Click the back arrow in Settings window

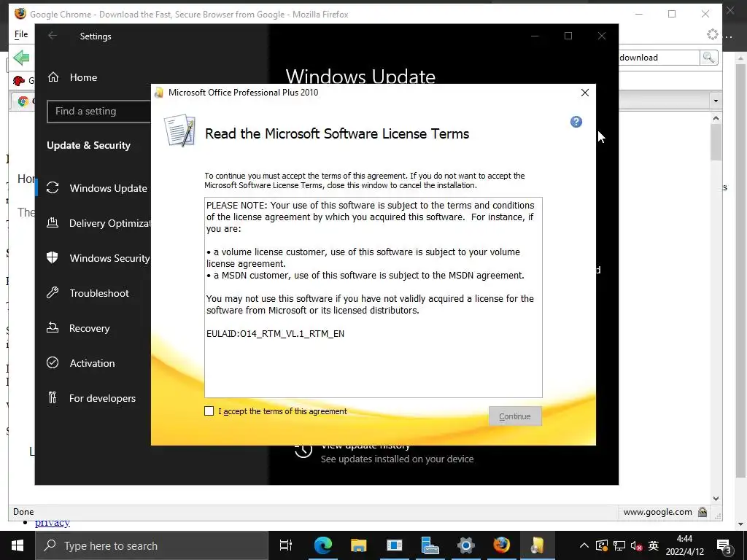pyautogui.click(x=53, y=36)
